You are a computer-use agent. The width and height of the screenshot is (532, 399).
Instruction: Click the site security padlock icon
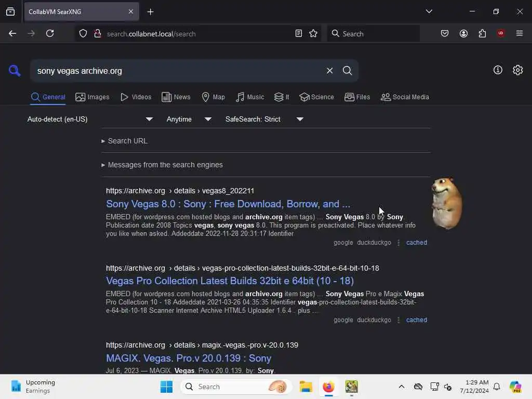coord(98,33)
